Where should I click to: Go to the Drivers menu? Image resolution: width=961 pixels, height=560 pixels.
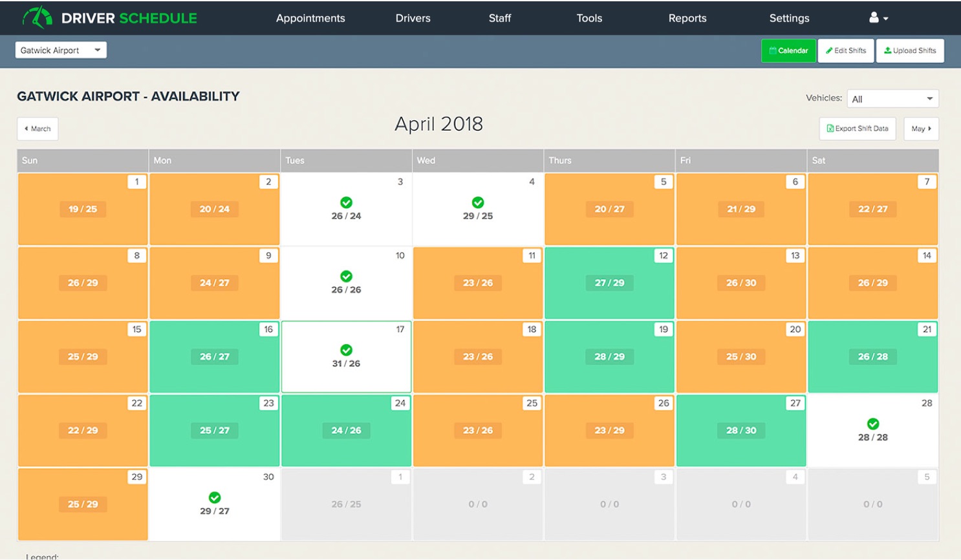413,18
